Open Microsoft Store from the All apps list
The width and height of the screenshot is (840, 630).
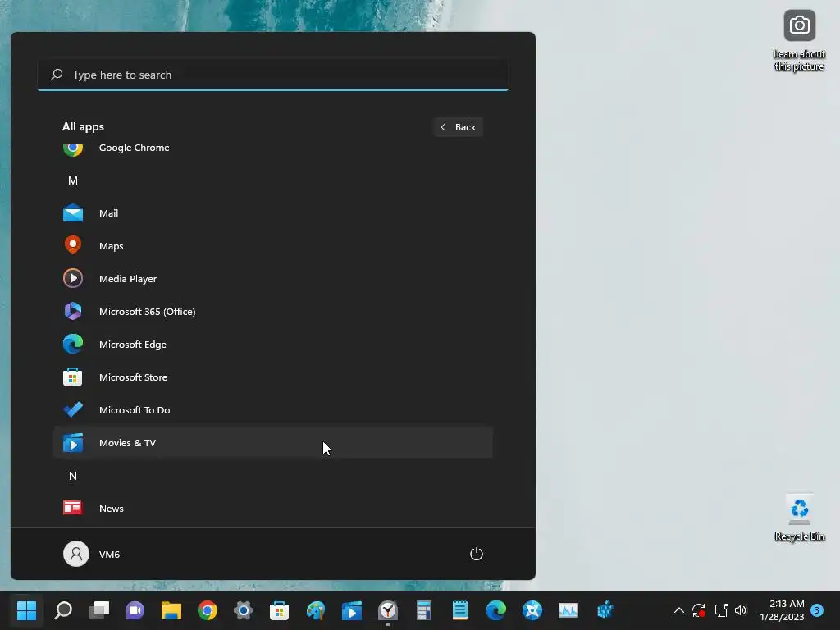click(x=272, y=377)
